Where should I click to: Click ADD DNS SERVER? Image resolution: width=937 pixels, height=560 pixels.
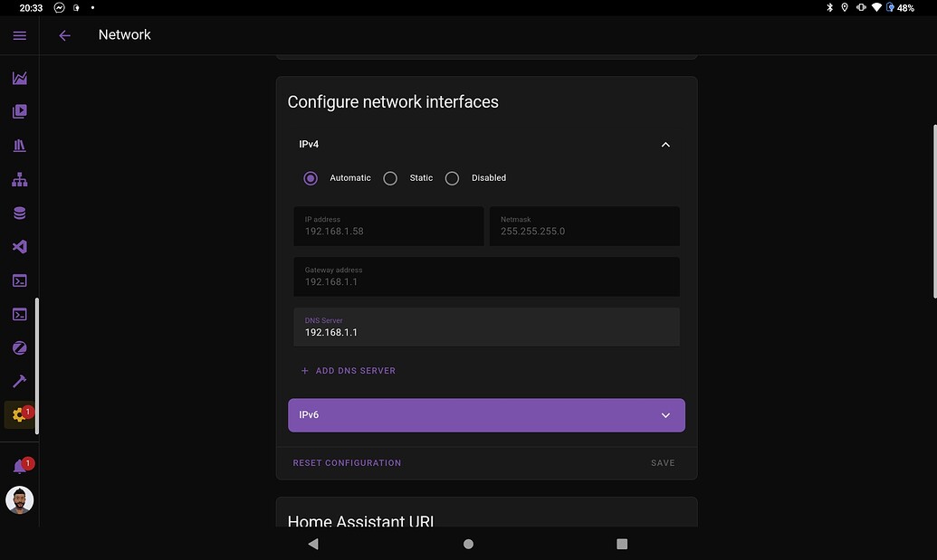tap(349, 370)
